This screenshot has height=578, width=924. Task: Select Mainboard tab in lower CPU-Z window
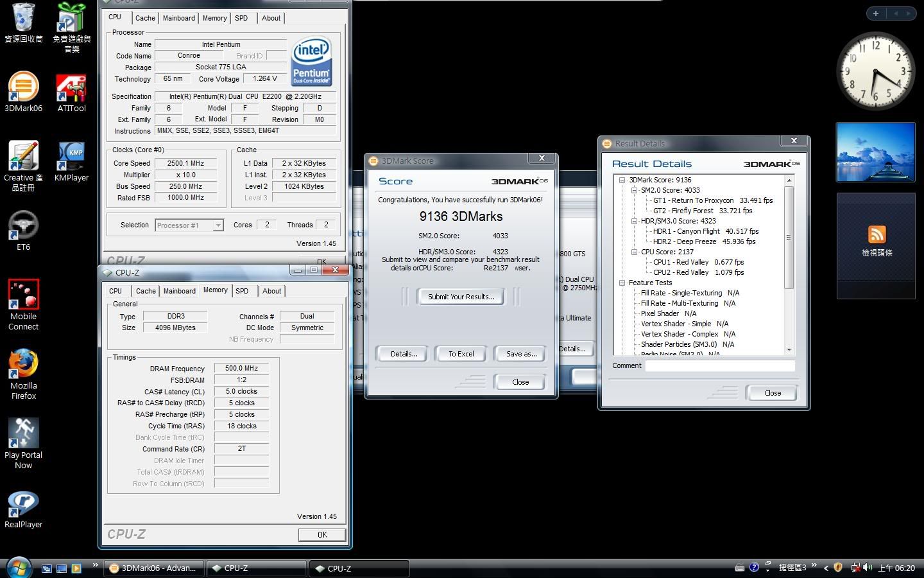(x=179, y=291)
